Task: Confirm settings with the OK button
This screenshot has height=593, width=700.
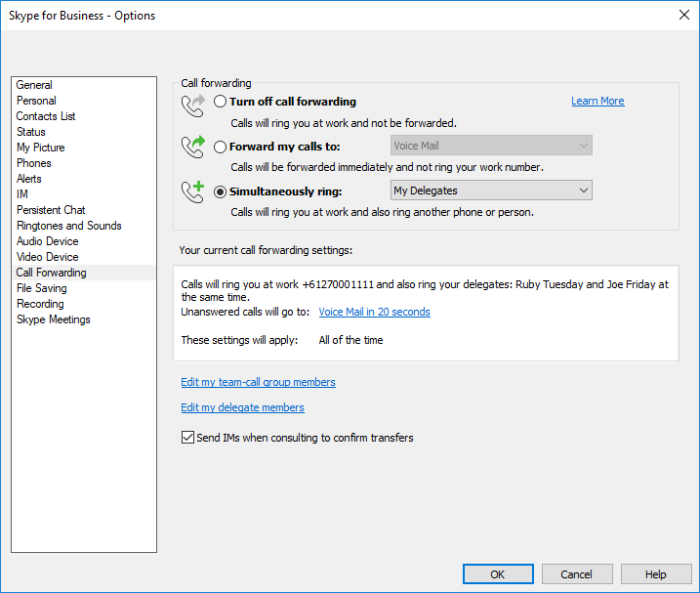Action: pyautogui.click(x=498, y=573)
